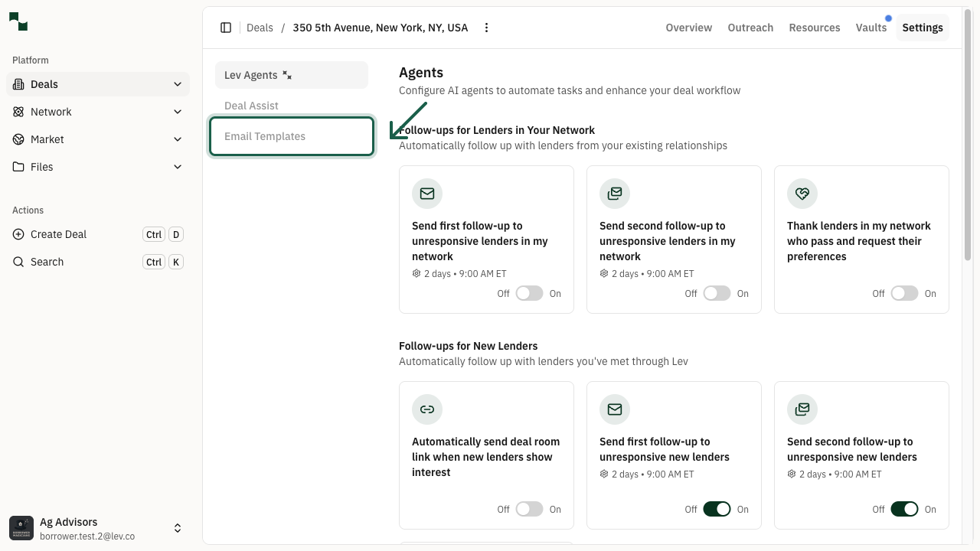Click the Lev Agents sparkle icon
The width and height of the screenshot is (980, 551).
coord(287,75)
